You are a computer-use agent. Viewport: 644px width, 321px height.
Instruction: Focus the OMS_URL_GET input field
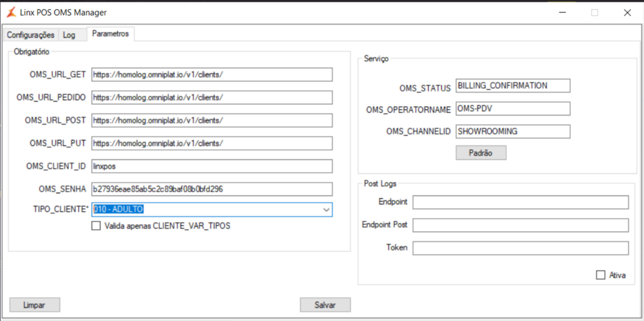point(212,74)
